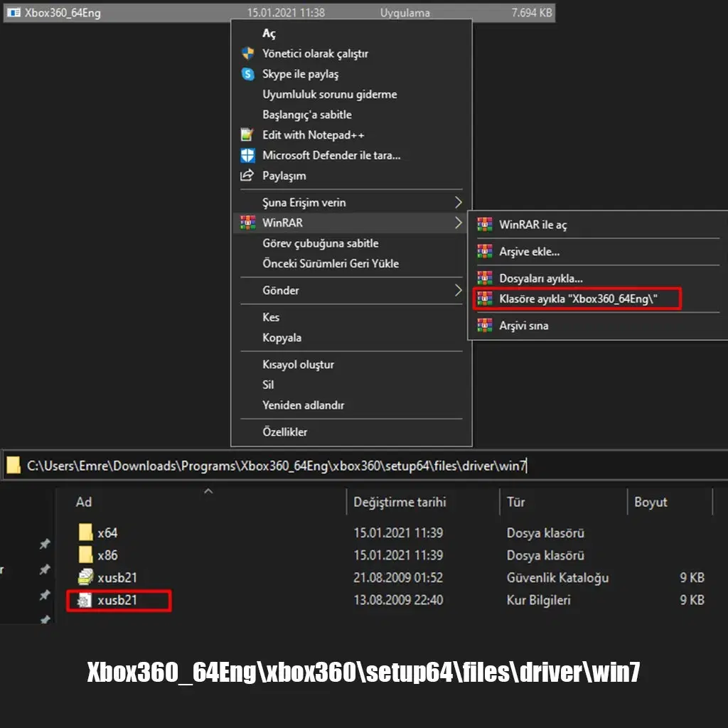Select the x86 folder name
The image size is (728, 728).
coord(107,555)
